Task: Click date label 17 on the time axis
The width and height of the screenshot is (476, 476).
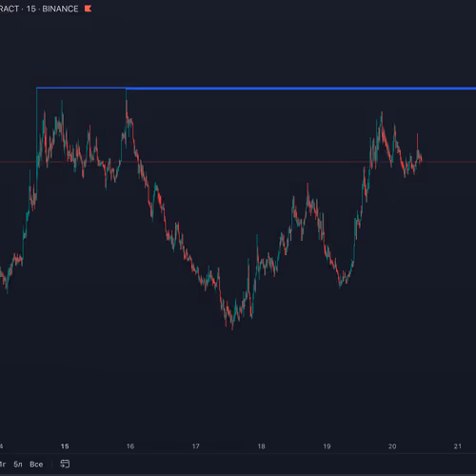Action: tap(196, 446)
